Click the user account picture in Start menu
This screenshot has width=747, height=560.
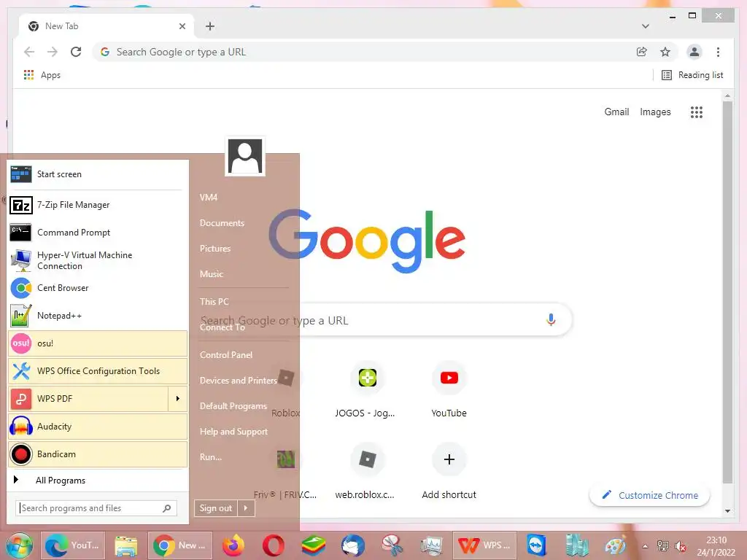coord(245,156)
